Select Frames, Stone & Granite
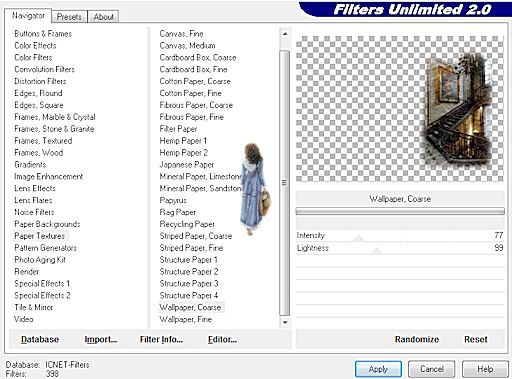The width and height of the screenshot is (512, 379). coord(54,129)
